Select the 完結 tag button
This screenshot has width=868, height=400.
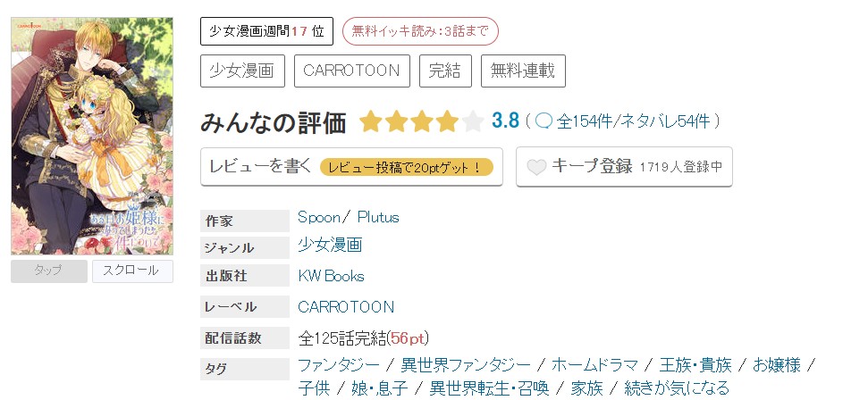coord(445,71)
